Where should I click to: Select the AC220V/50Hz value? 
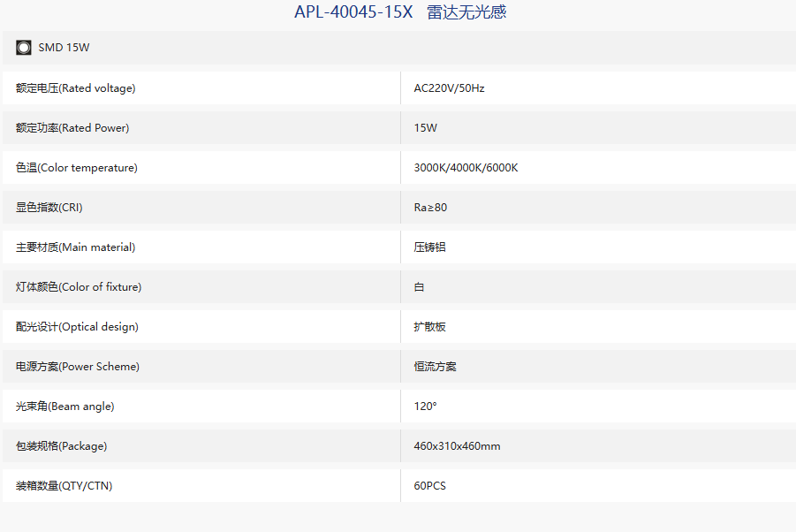449,88
